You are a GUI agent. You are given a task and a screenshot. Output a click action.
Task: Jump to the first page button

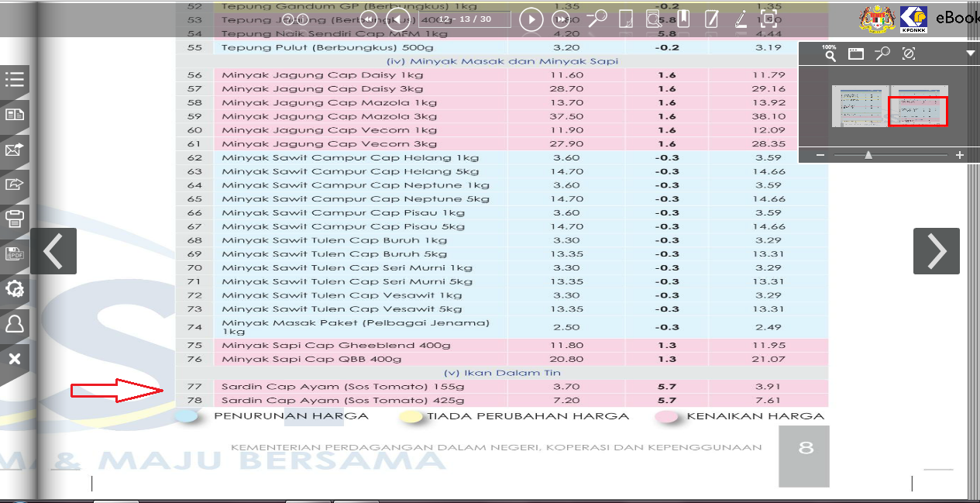pos(370,19)
